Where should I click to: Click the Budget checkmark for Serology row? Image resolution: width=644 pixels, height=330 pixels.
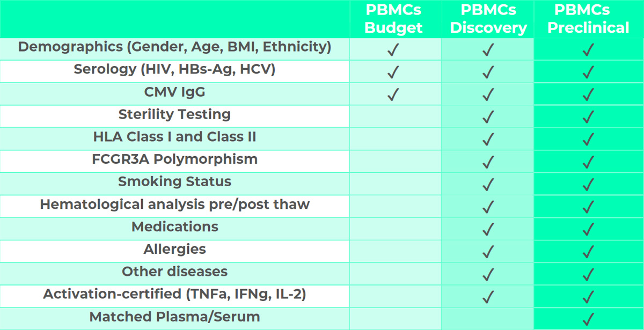[393, 72]
